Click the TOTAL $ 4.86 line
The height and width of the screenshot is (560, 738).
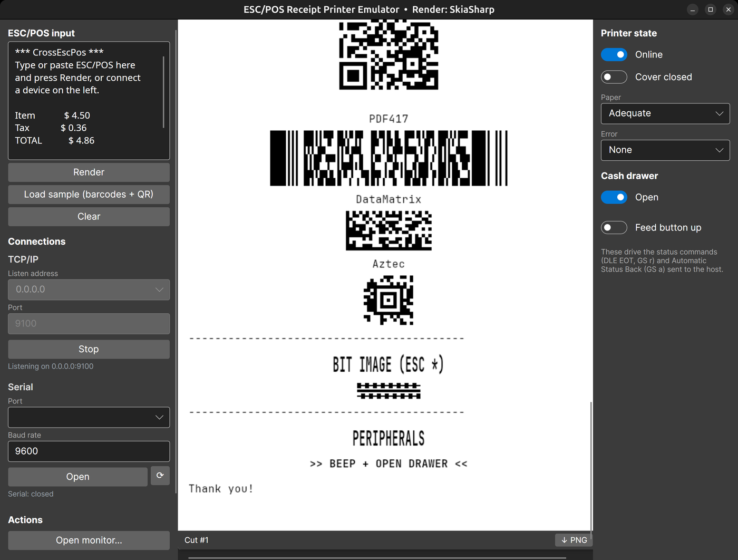coord(55,141)
